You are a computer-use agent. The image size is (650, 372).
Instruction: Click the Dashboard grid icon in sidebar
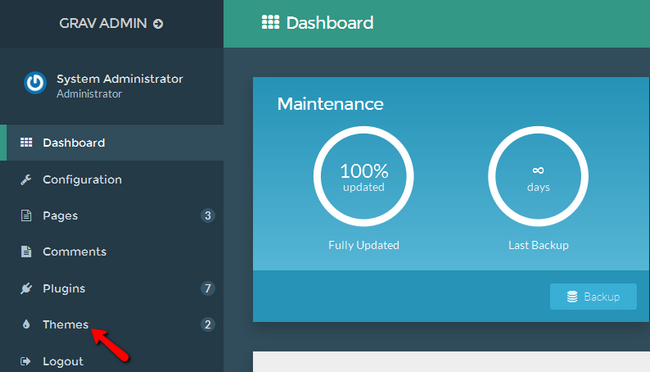point(26,143)
